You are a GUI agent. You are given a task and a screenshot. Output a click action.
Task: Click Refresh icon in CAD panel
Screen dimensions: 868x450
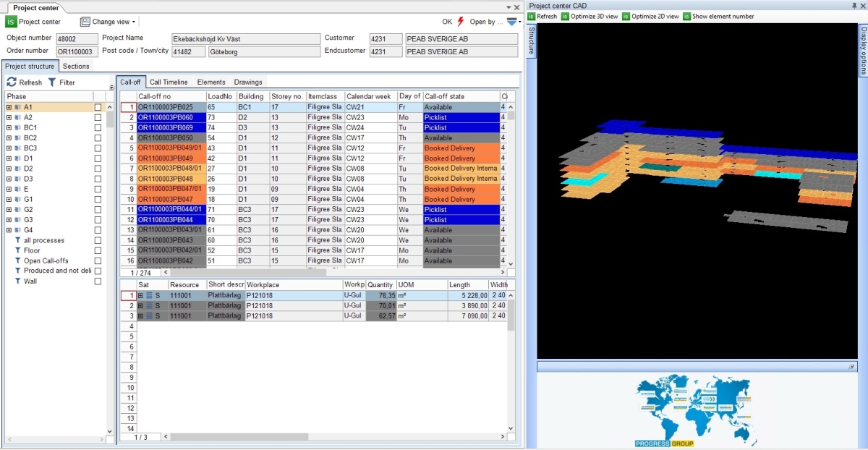point(532,16)
